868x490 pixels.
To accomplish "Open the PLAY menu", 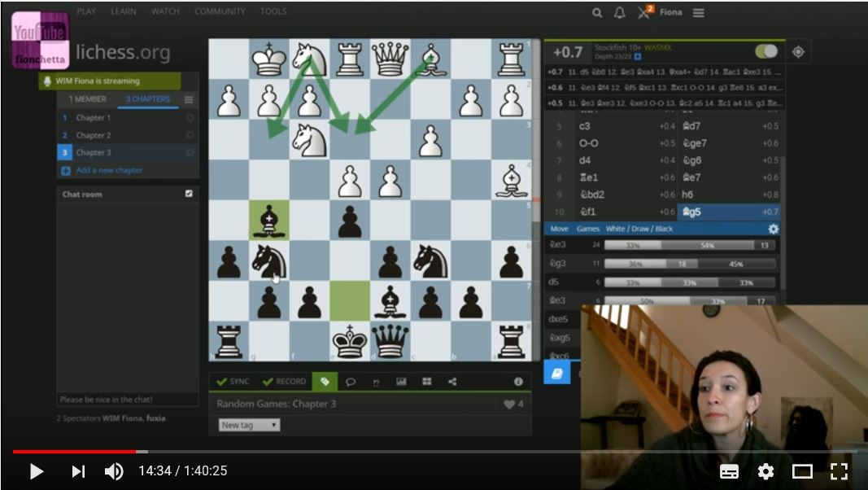I will click(x=86, y=11).
